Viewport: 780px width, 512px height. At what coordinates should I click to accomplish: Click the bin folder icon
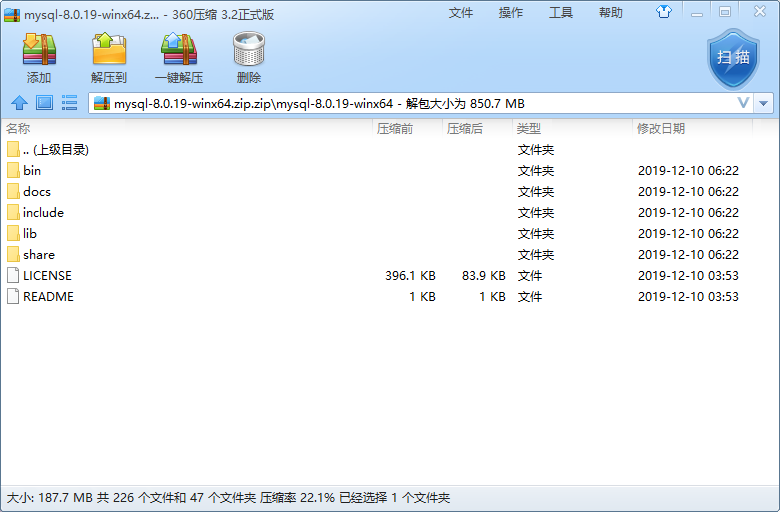[x=13, y=171]
